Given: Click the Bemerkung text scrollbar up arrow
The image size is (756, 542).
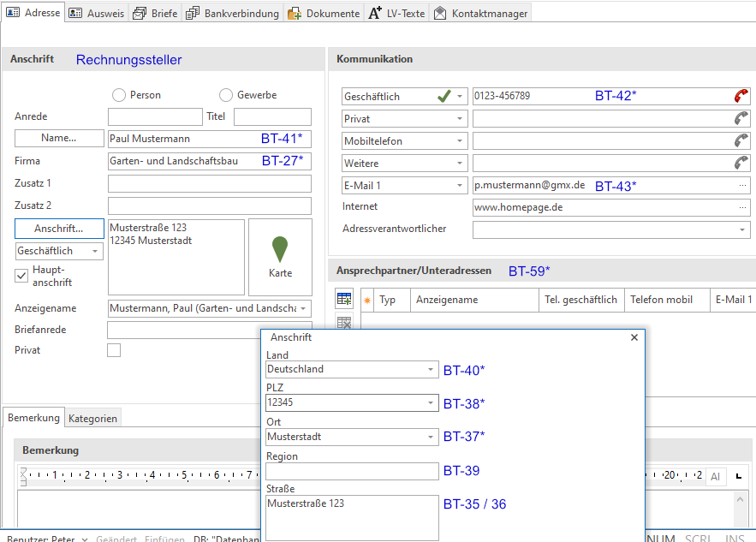Looking at the screenshot, I should click(740, 499).
